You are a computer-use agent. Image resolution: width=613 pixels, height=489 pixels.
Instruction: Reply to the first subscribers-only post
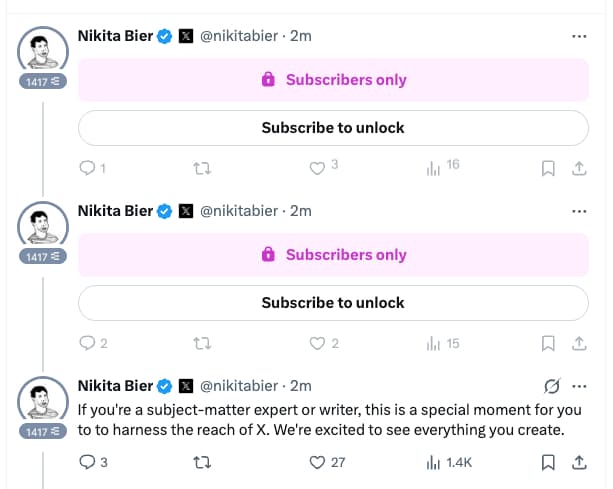tap(86, 169)
